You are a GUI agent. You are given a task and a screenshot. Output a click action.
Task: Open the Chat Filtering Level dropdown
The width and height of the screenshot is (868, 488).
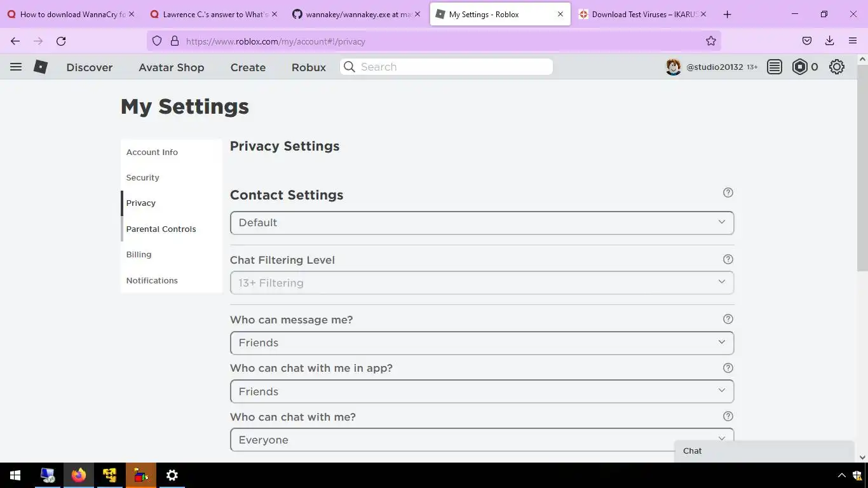(482, 283)
